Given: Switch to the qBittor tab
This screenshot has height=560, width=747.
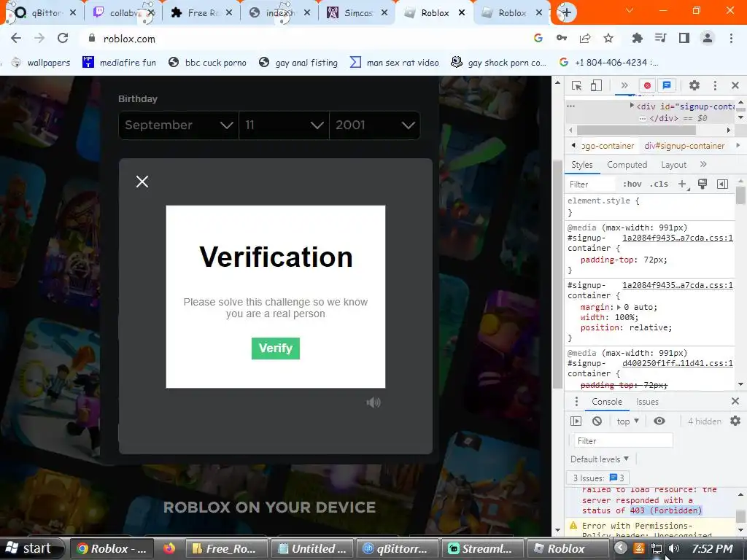Looking at the screenshot, I should (x=45, y=13).
